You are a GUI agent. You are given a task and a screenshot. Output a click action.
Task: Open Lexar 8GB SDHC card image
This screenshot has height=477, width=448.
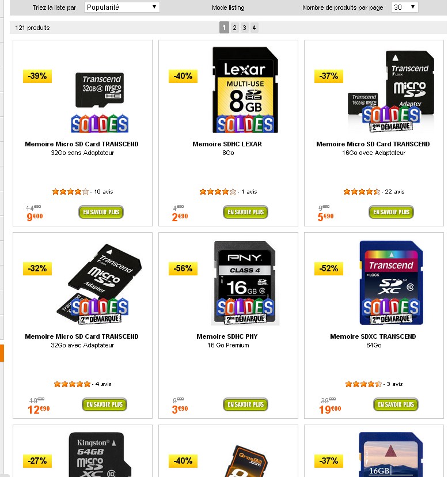click(x=245, y=90)
